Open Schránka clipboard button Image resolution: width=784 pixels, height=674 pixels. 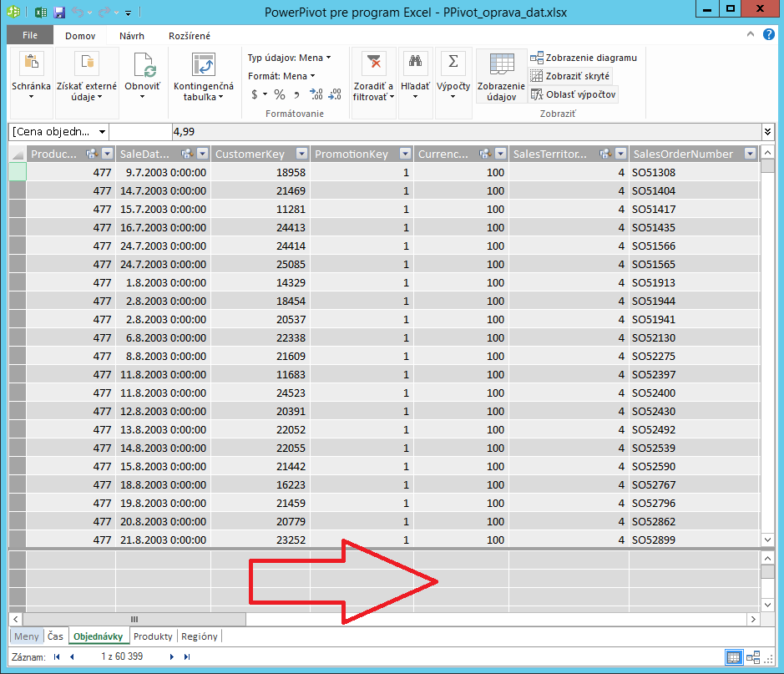pos(31,75)
